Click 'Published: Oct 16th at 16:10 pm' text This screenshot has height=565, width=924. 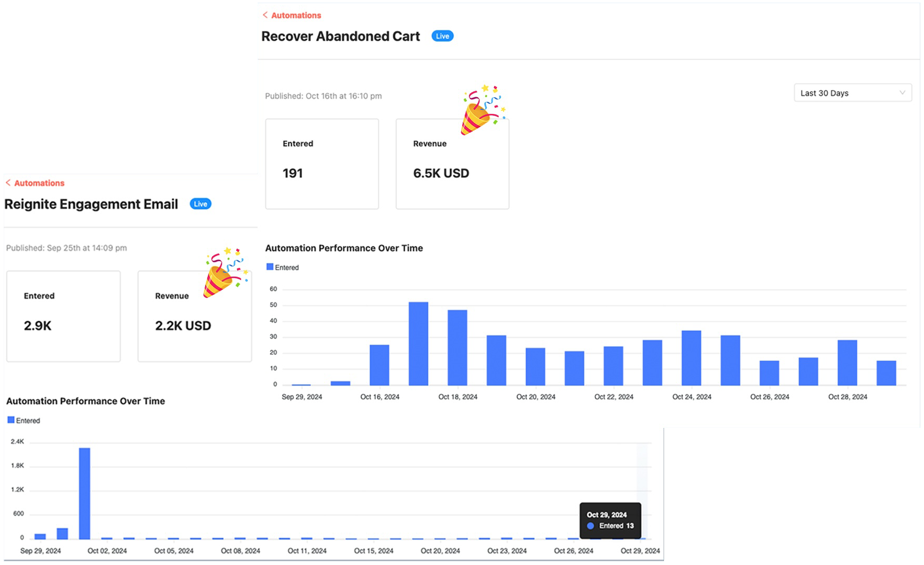coord(324,96)
